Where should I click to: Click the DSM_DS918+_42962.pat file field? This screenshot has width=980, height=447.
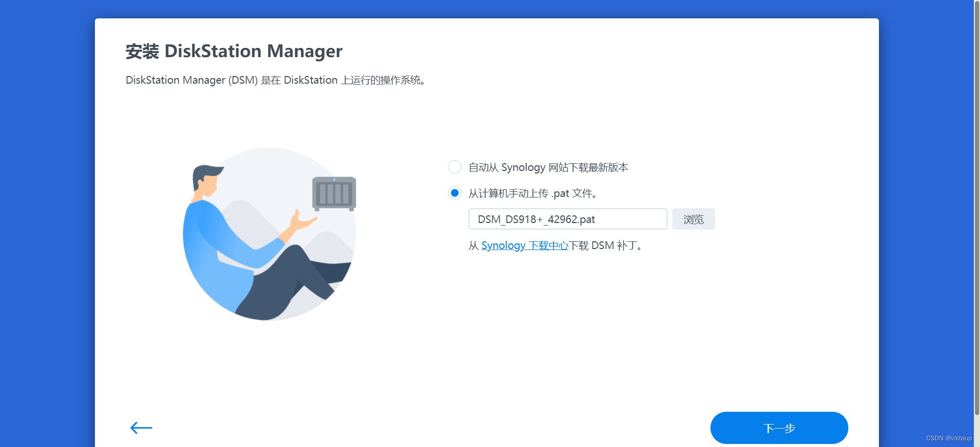pyautogui.click(x=568, y=219)
